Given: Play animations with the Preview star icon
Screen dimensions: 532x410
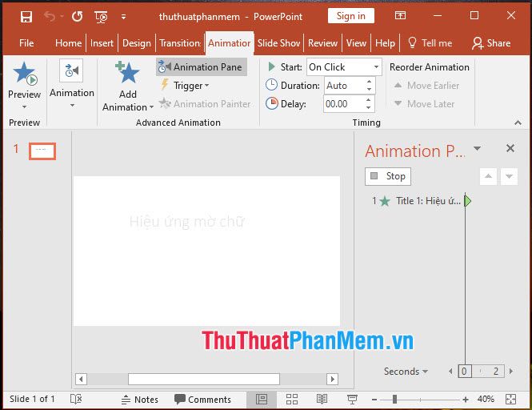Looking at the screenshot, I should click(25, 74).
